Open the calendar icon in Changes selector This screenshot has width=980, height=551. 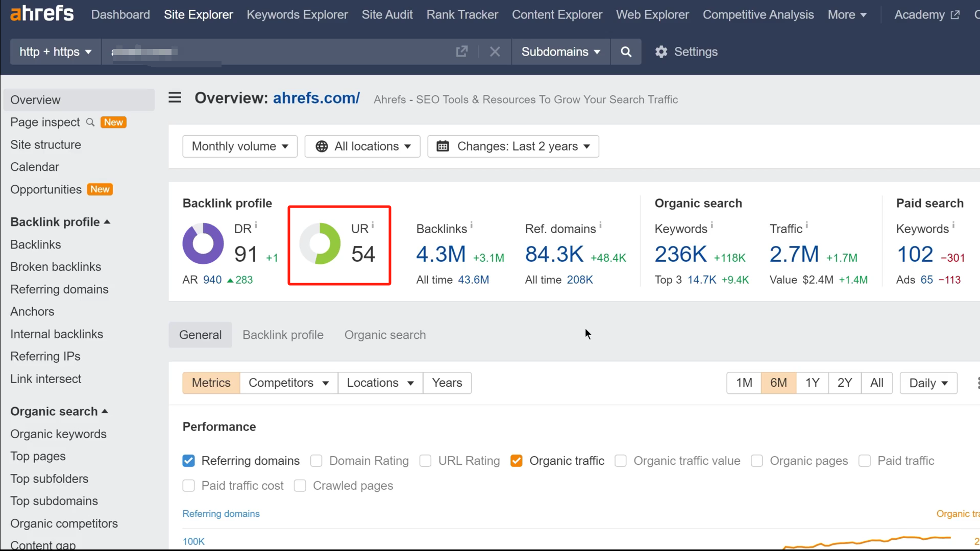point(443,146)
